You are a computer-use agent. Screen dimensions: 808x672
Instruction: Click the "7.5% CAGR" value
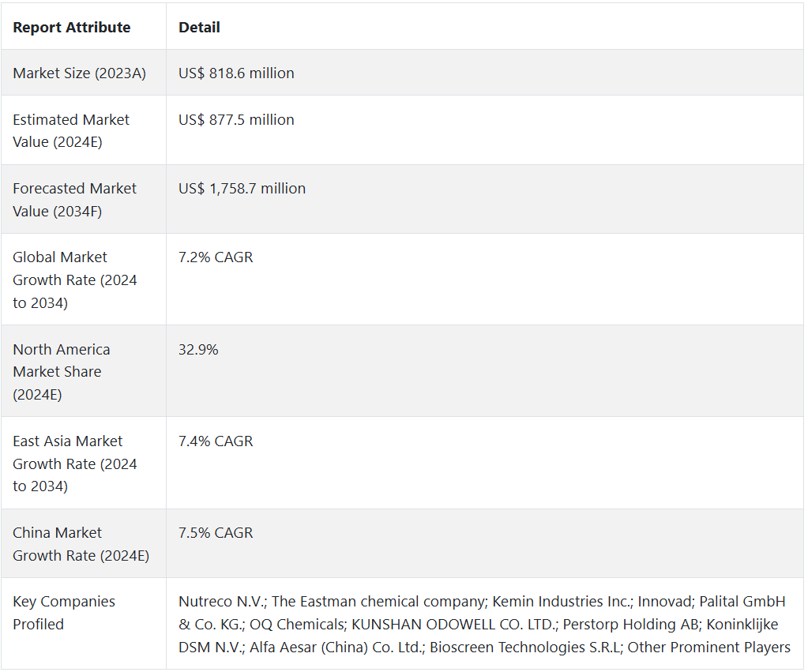pos(216,533)
